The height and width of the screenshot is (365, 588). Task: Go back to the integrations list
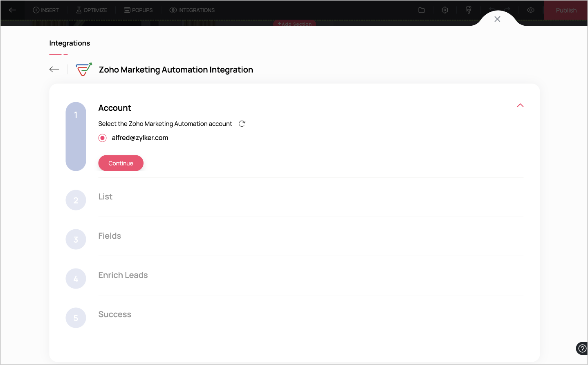[54, 69]
